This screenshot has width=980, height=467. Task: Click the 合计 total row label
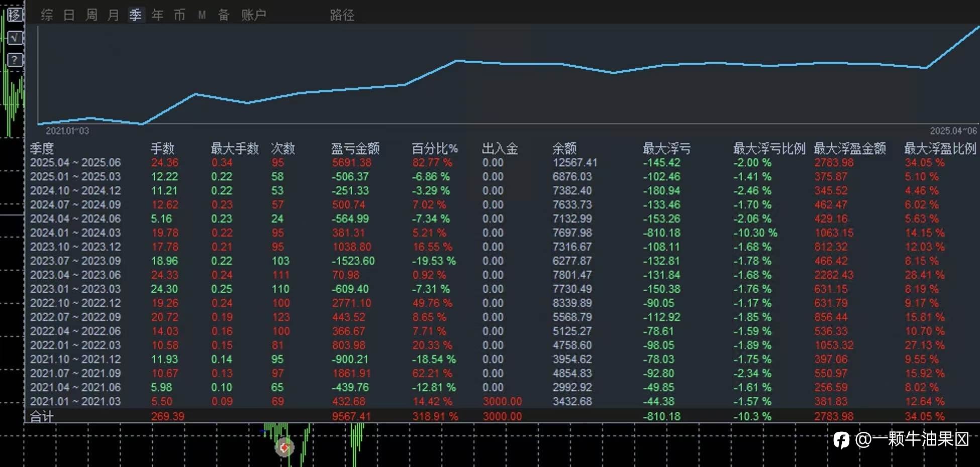tap(42, 416)
